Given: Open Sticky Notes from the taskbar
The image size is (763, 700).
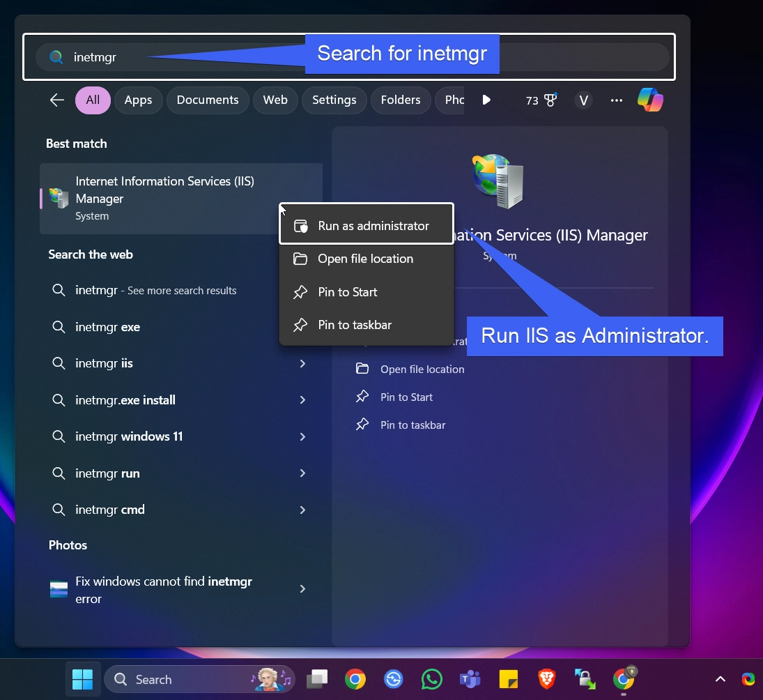Looking at the screenshot, I should pos(509,679).
